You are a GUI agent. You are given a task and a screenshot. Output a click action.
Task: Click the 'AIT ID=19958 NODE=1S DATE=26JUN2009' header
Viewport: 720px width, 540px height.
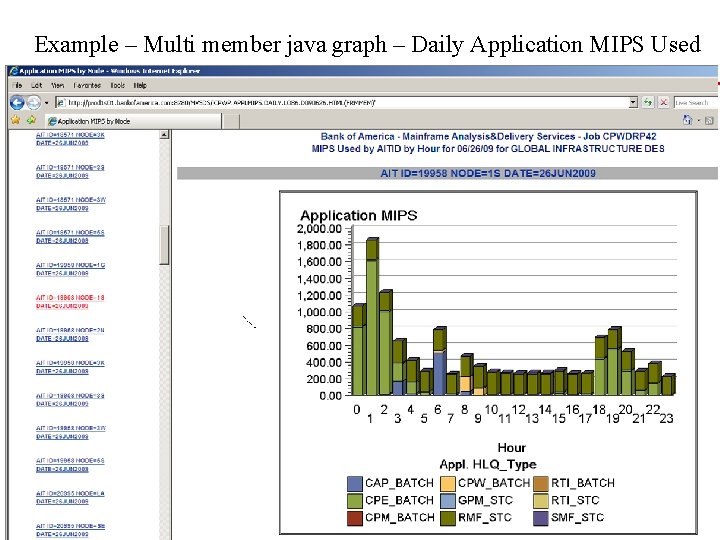[x=488, y=173]
